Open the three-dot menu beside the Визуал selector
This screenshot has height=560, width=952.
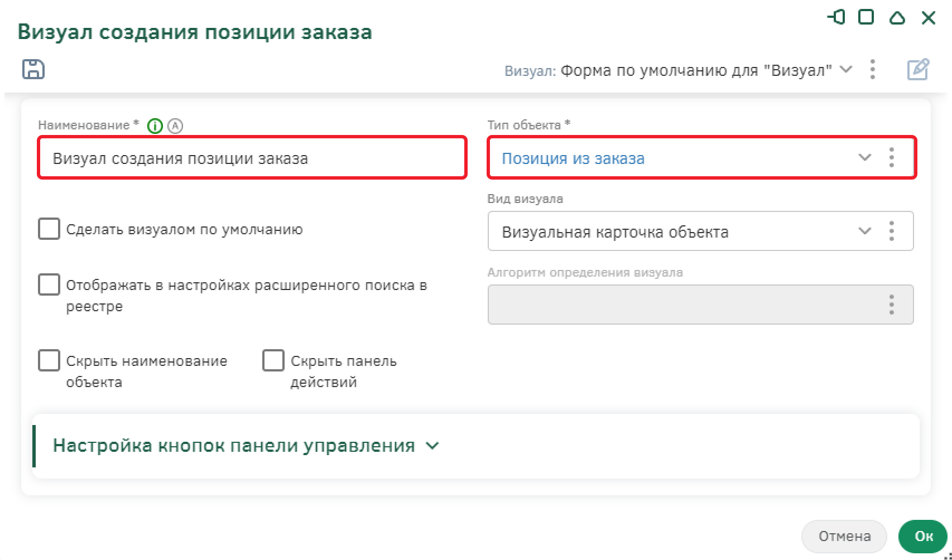tap(873, 70)
